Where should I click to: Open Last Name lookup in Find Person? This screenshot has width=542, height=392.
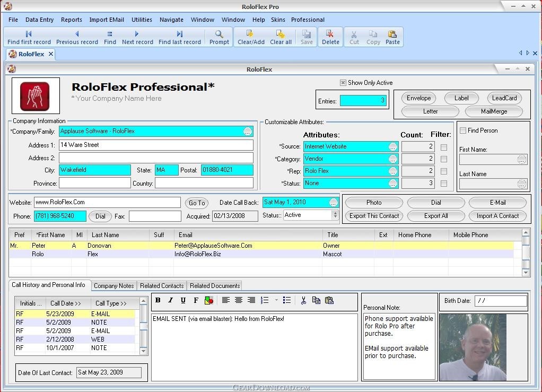(x=522, y=184)
